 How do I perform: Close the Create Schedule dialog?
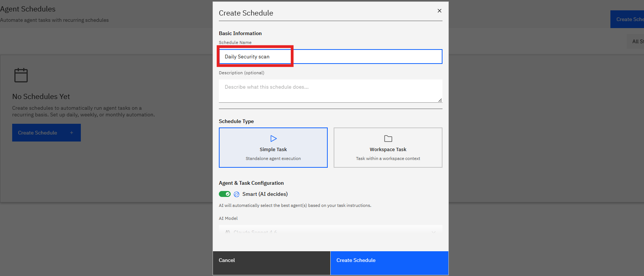click(x=439, y=11)
